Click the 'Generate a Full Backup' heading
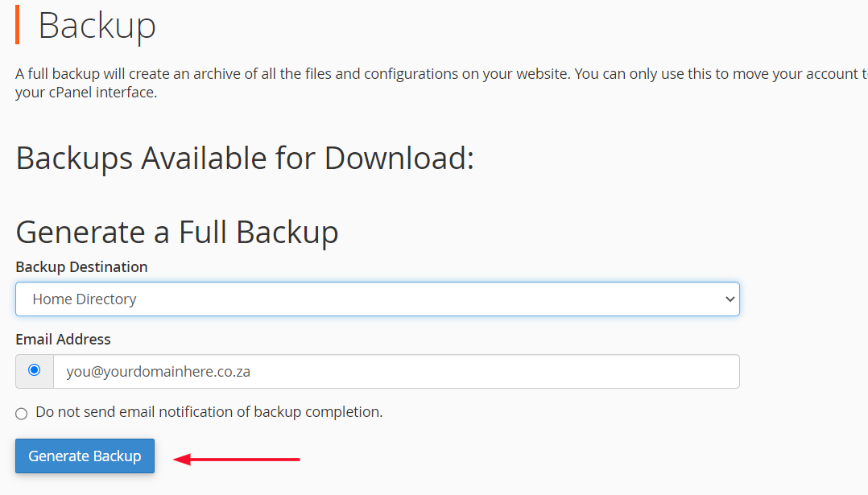This screenshot has width=868, height=495. point(177,232)
